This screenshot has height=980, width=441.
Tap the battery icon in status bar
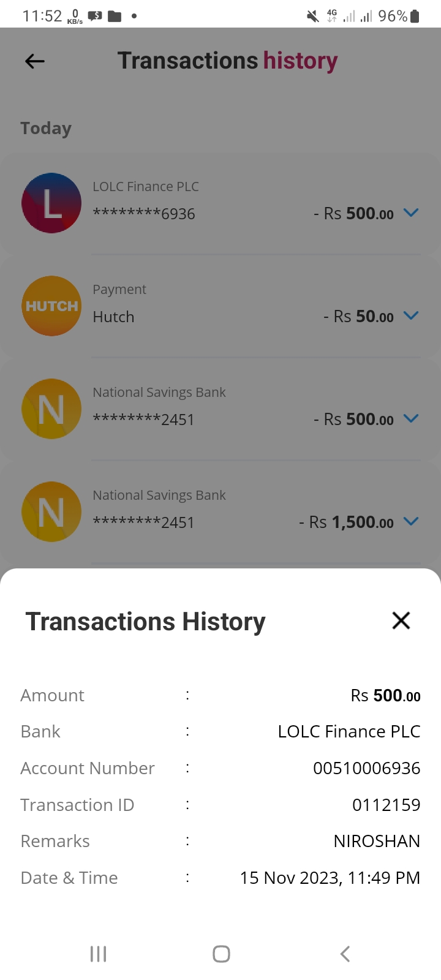pyautogui.click(x=415, y=16)
